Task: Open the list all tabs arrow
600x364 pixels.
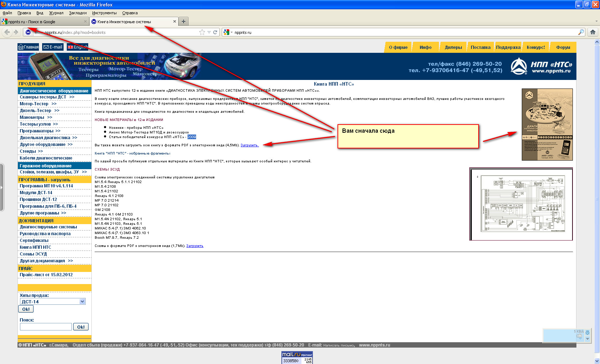Action: [596, 21]
